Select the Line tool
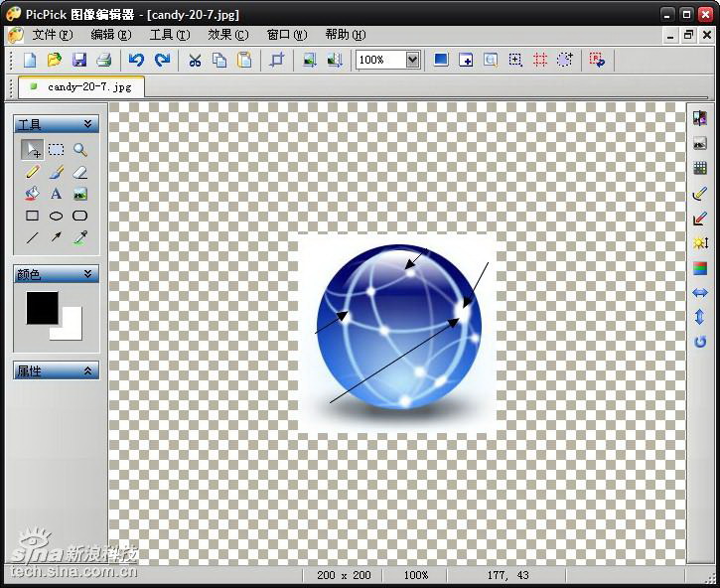The width and height of the screenshot is (720, 588). [32, 237]
